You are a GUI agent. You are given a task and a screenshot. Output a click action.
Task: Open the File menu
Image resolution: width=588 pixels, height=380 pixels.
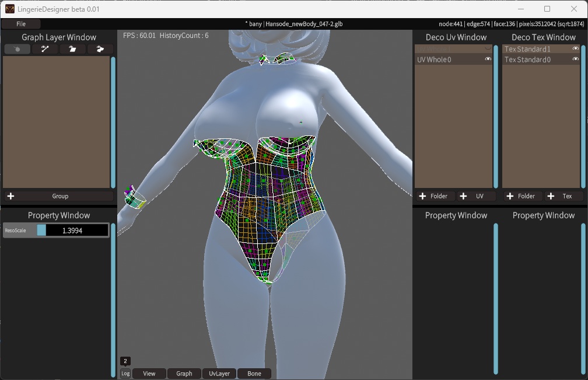[20, 24]
